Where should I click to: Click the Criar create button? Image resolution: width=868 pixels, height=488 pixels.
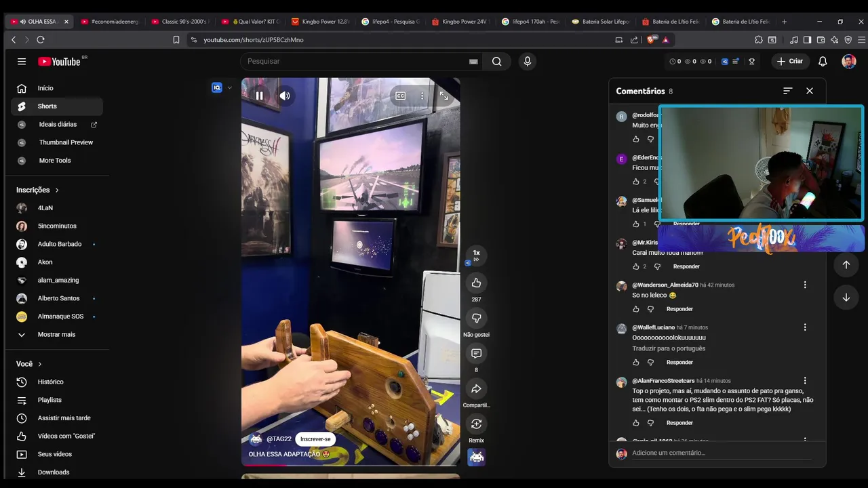tap(790, 61)
